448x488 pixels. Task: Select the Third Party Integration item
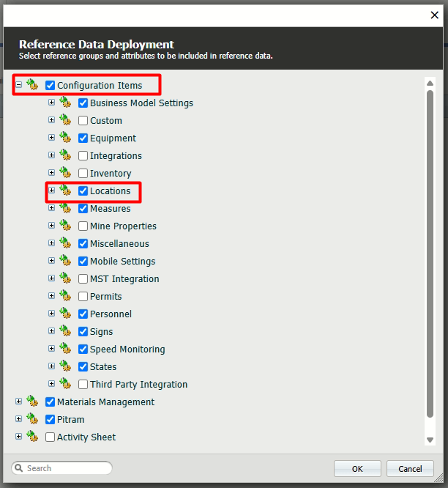[x=138, y=385]
